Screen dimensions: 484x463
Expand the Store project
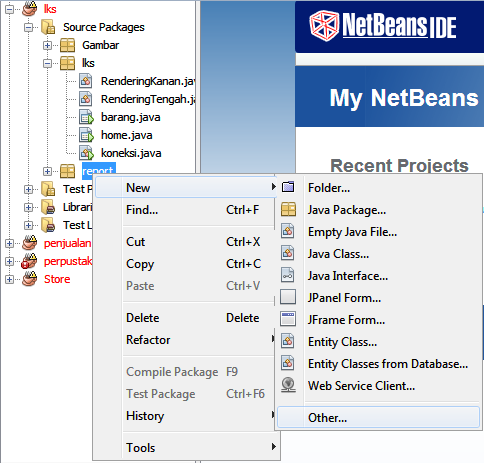tap(9, 279)
